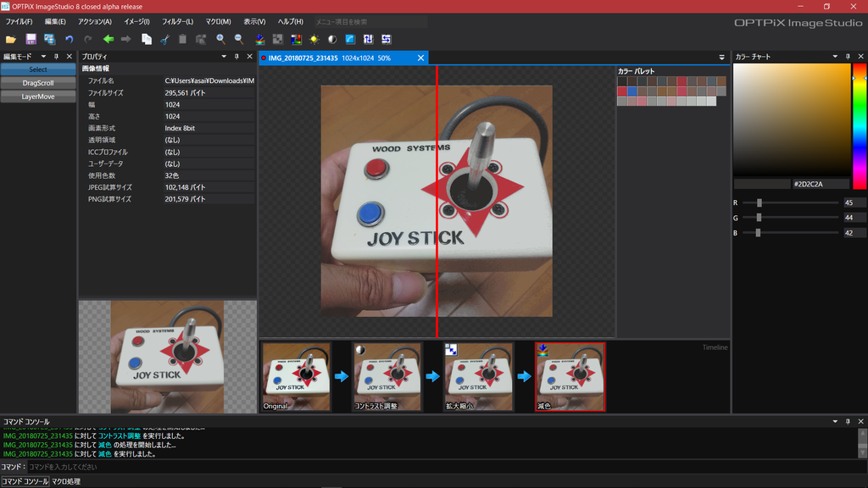Pin the プロパティ panel
868x488 pixels.
tap(236, 57)
